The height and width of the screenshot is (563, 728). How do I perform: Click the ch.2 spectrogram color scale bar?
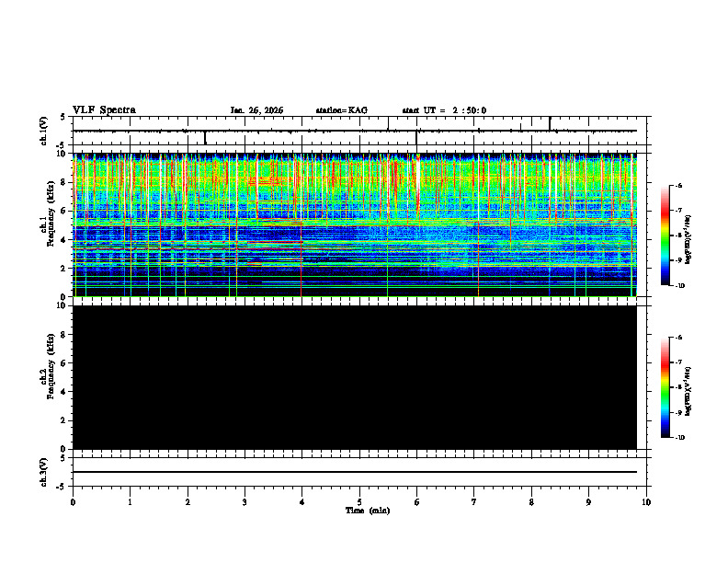pos(665,387)
